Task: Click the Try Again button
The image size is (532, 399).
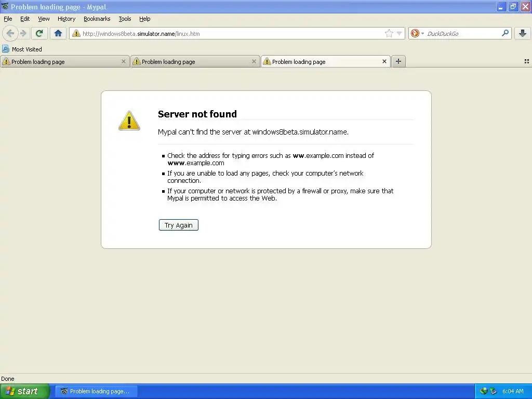Action: click(179, 225)
